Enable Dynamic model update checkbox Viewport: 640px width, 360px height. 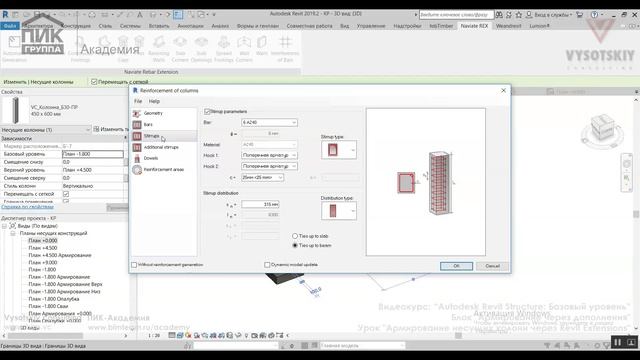[267, 265]
